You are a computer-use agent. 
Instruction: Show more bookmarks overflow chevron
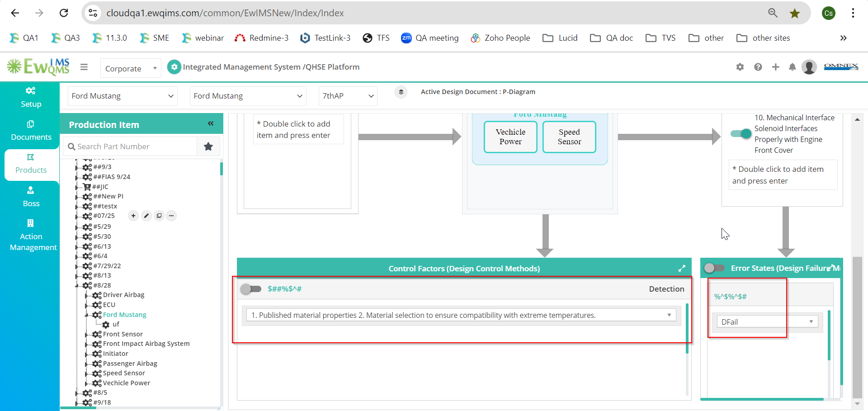(843, 38)
